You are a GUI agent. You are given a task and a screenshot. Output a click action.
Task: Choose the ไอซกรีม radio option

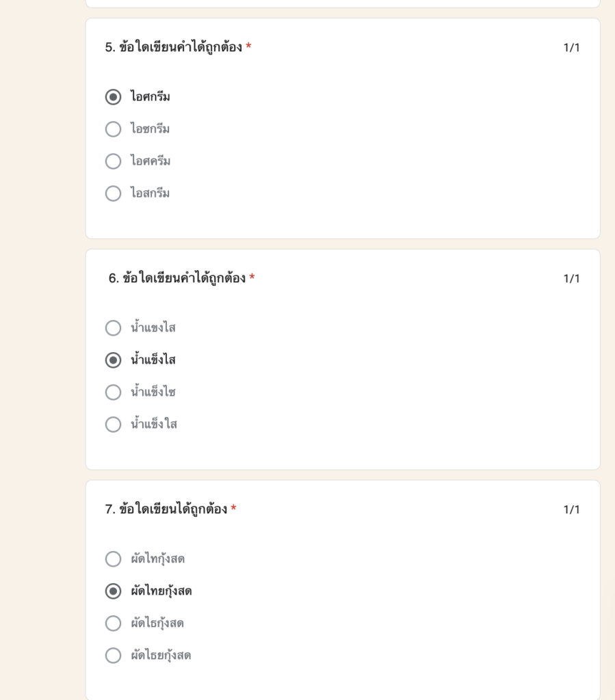113,129
